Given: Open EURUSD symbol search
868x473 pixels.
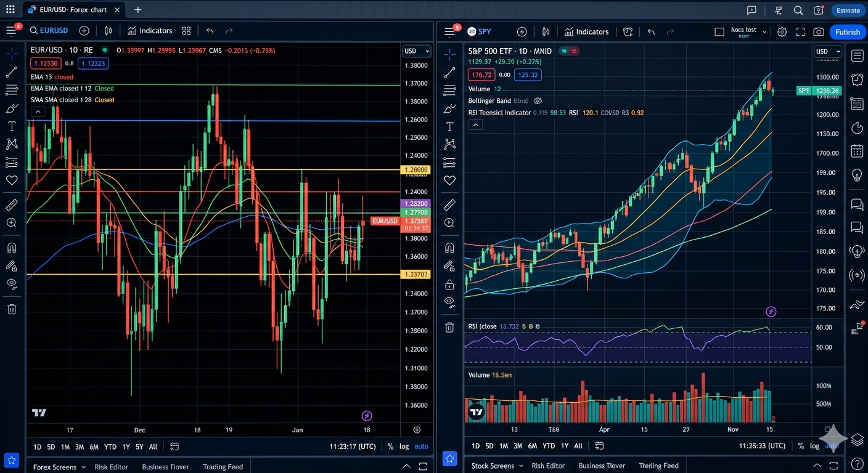Looking at the screenshot, I should pos(49,31).
